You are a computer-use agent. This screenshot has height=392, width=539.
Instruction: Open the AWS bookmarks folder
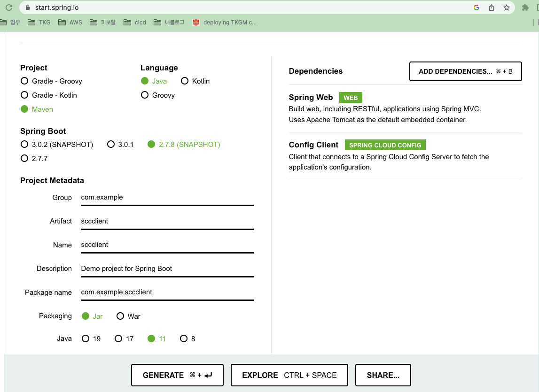click(70, 23)
